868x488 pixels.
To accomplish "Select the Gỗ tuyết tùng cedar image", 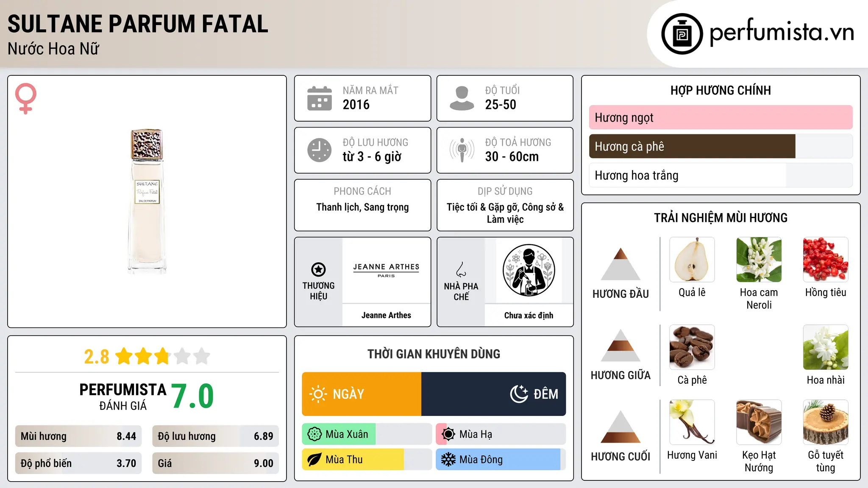I will [x=826, y=422].
